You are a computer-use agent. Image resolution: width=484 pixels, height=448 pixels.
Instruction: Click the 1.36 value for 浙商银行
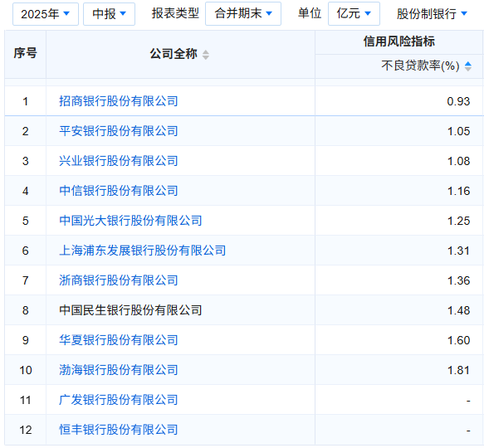coord(459,280)
